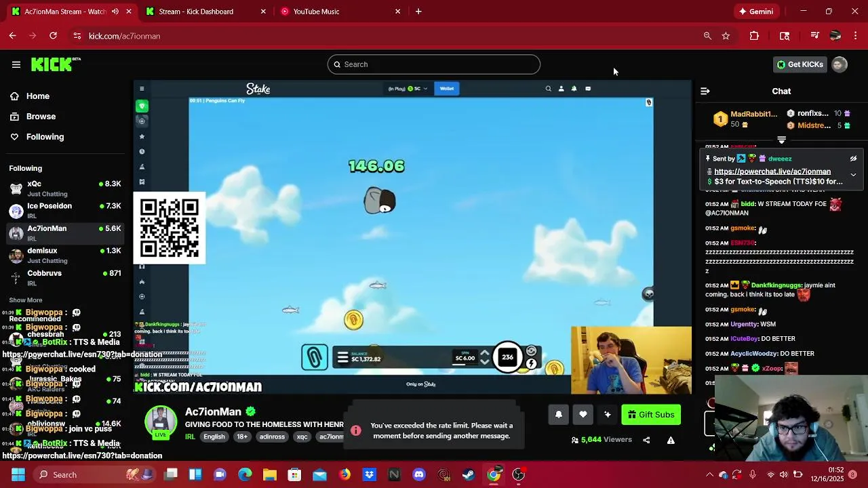The image size is (868, 488).
Task: Open File Explorer from taskbar
Action: click(270, 474)
